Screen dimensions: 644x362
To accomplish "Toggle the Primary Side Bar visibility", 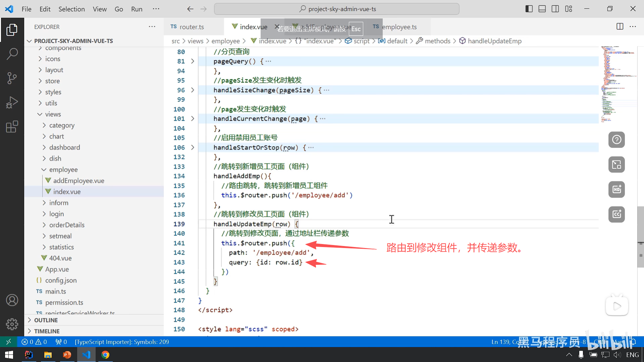I will (x=529, y=9).
